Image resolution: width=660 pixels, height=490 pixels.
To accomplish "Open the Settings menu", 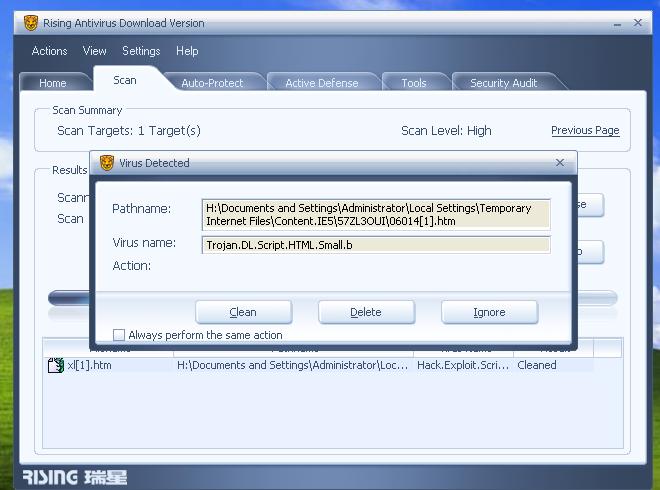I will [x=141, y=51].
